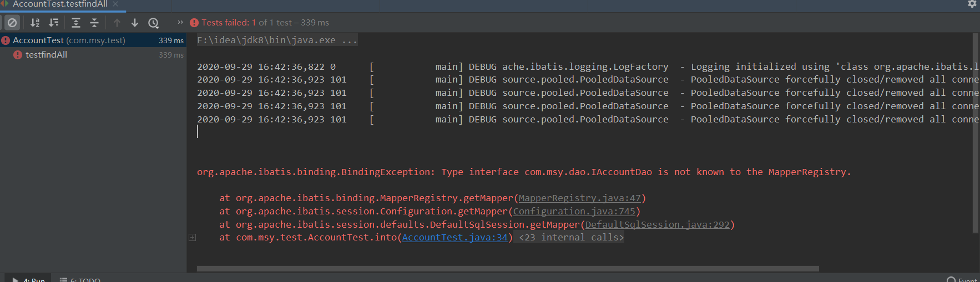Go to previous failed test

pyautogui.click(x=117, y=23)
